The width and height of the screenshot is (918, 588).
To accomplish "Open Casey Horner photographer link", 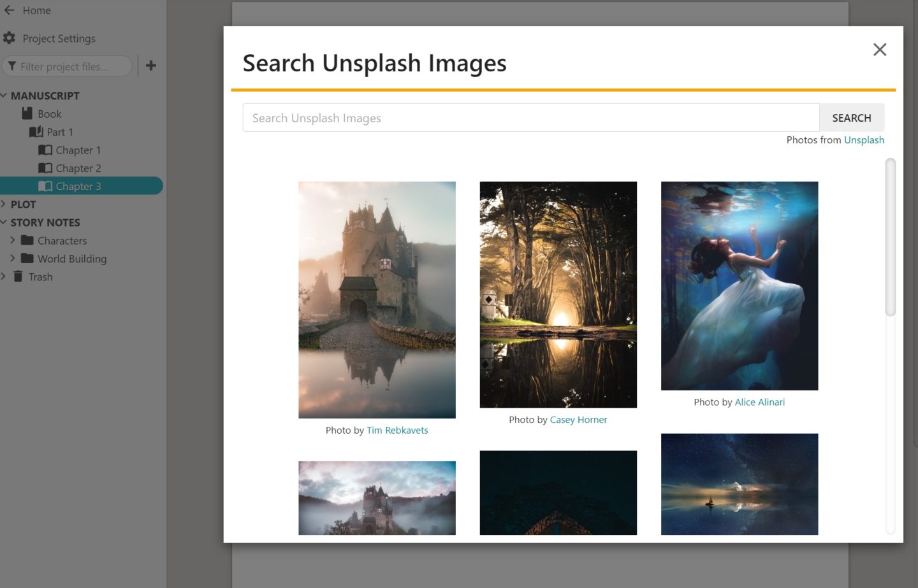I will 578,420.
